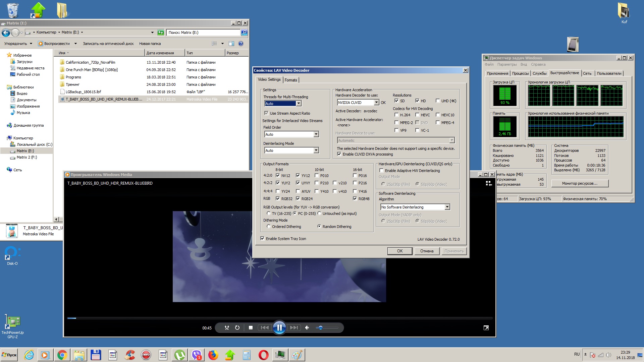Open the Процессы tab in Task Manager
This screenshot has height=362, width=644.
tap(520, 73)
